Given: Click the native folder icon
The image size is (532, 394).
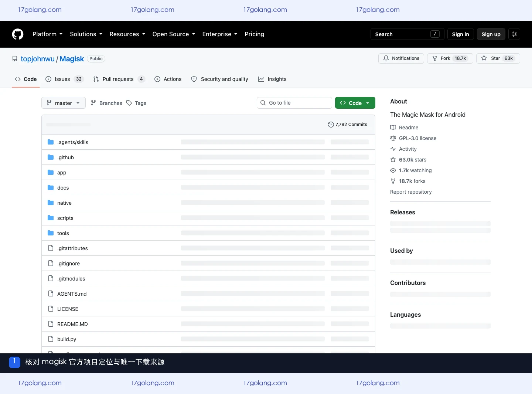Looking at the screenshot, I should click(51, 203).
